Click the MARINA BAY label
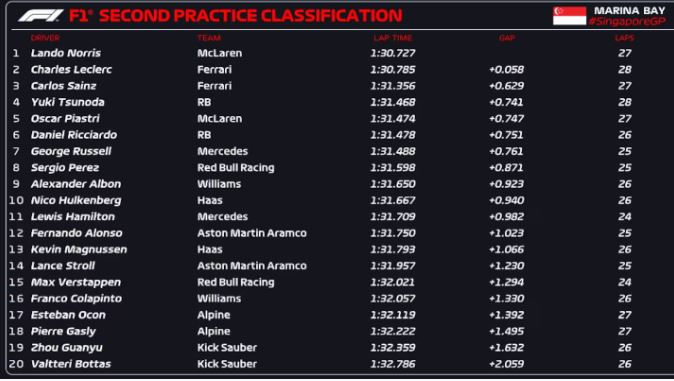This screenshot has height=381, width=674. (630, 10)
